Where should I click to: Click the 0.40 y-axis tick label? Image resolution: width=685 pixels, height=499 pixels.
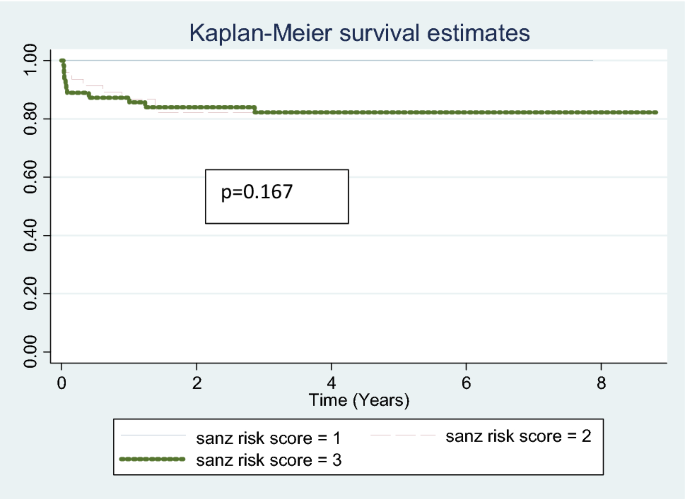[32, 235]
